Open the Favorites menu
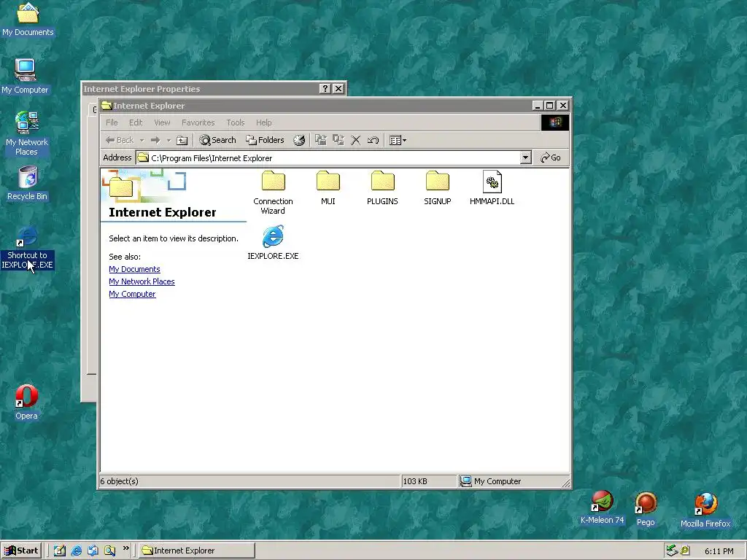747x560 pixels. click(198, 122)
